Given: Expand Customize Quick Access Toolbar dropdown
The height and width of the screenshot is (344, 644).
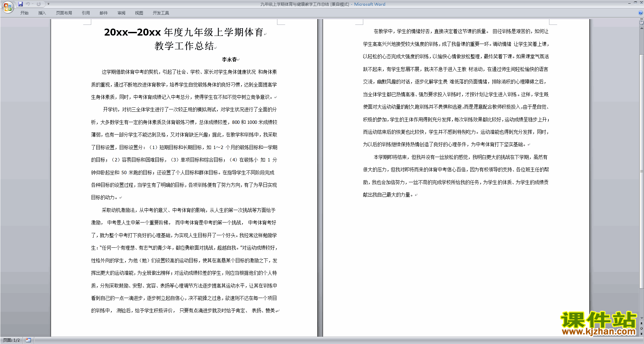Looking at the screenshot, I should [48, 4].
